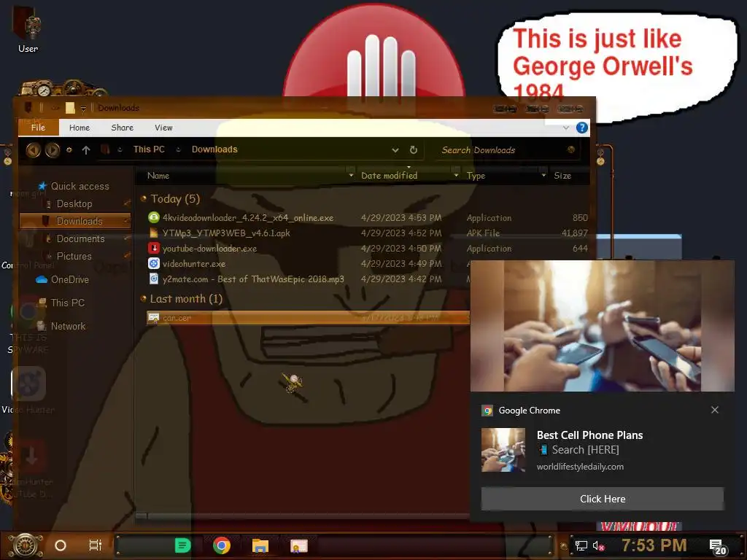Viewport: 747px width, 560px height.
Task: Select y2mate.com Best of ThatWasEpic 2018.mp3
Action: click(x=253, y=279)
